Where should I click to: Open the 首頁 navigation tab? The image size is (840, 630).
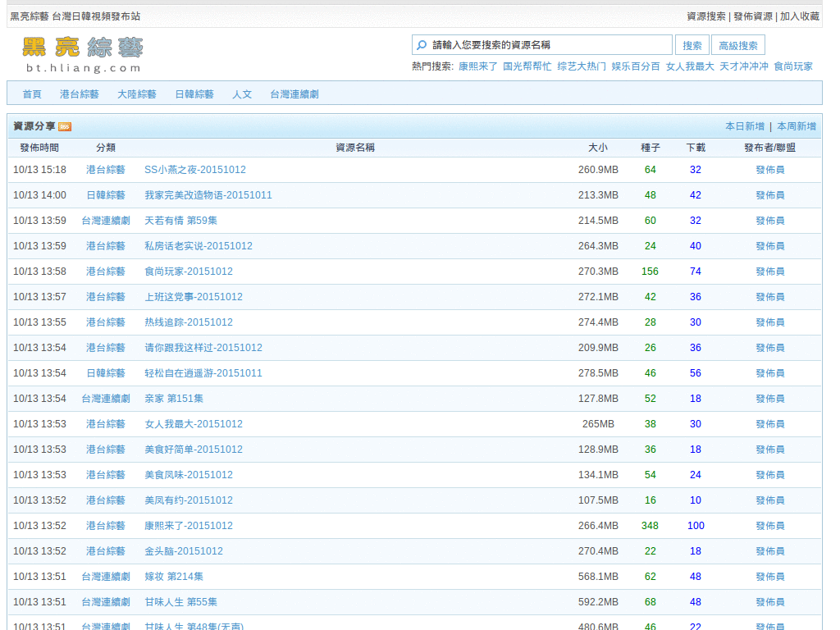click(x=32, y=94)
